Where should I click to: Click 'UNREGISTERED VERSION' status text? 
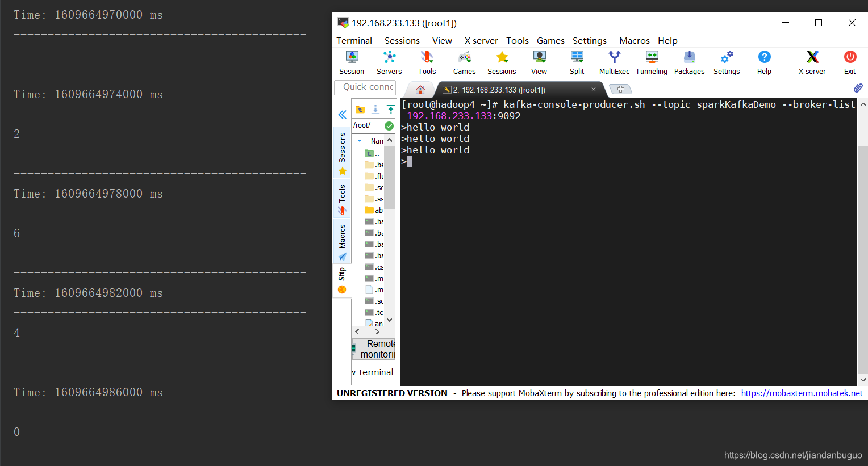(x=392, y=393)
